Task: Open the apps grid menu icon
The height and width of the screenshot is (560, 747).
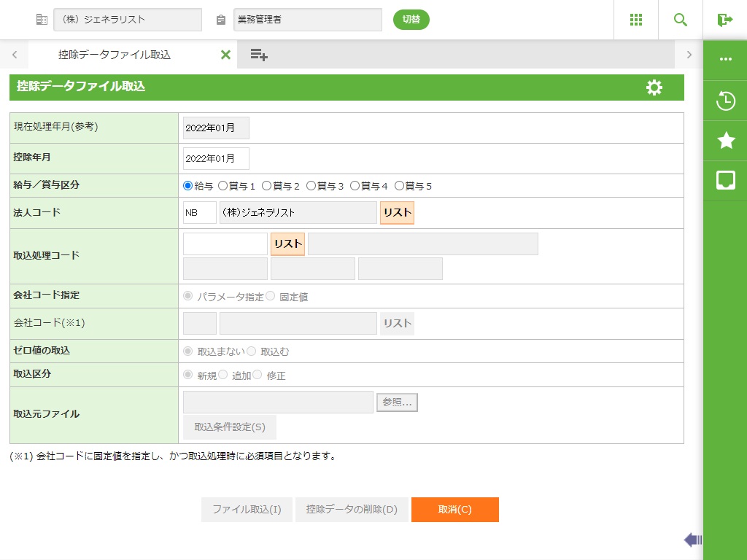Action: pos(636,20)
